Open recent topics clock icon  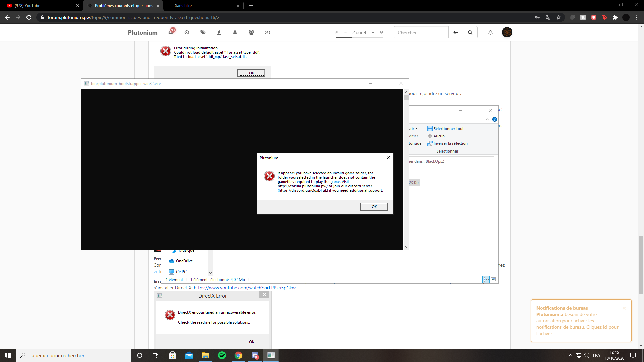187,32
